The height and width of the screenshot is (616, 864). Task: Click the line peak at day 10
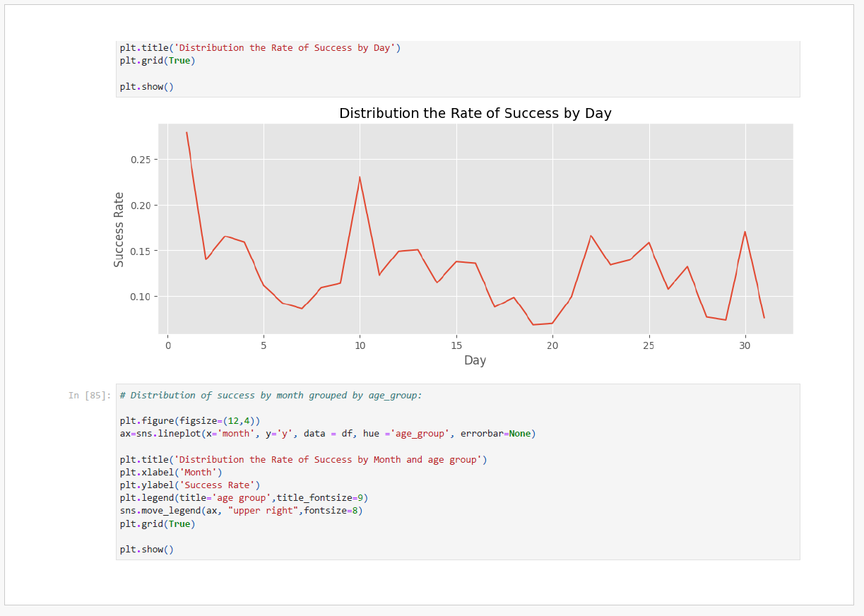point(360,177)
